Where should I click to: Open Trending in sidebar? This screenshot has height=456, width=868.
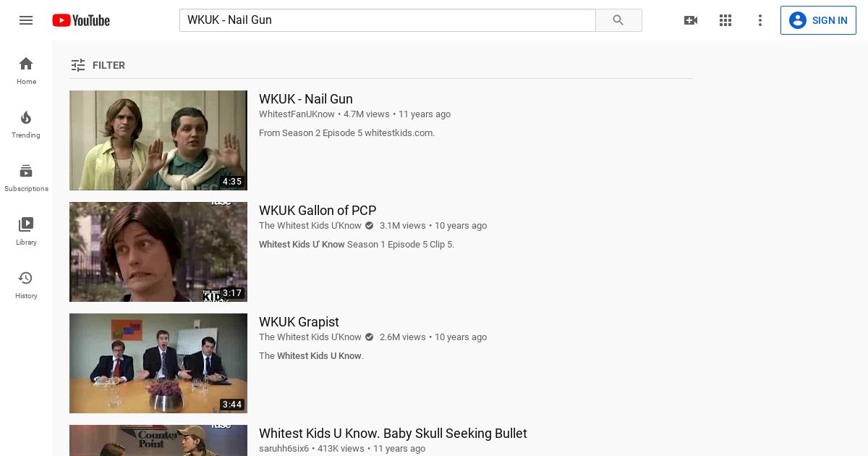pyautogui.click(x=26, y=124)
